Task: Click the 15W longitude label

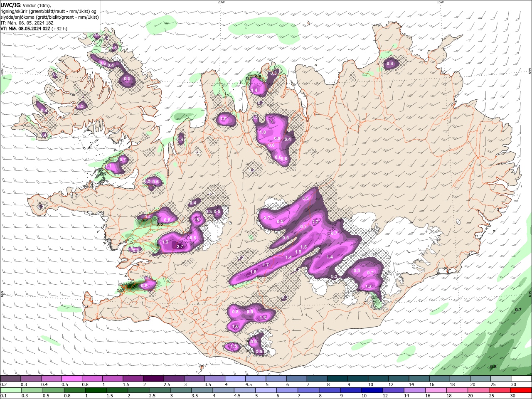Action: [x=440, y=2]
